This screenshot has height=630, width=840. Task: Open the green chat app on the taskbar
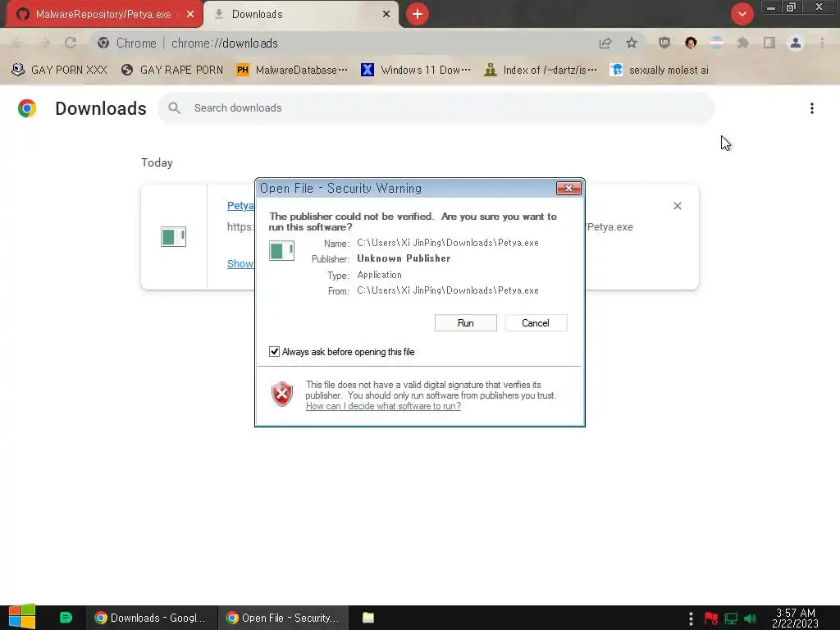66,618
